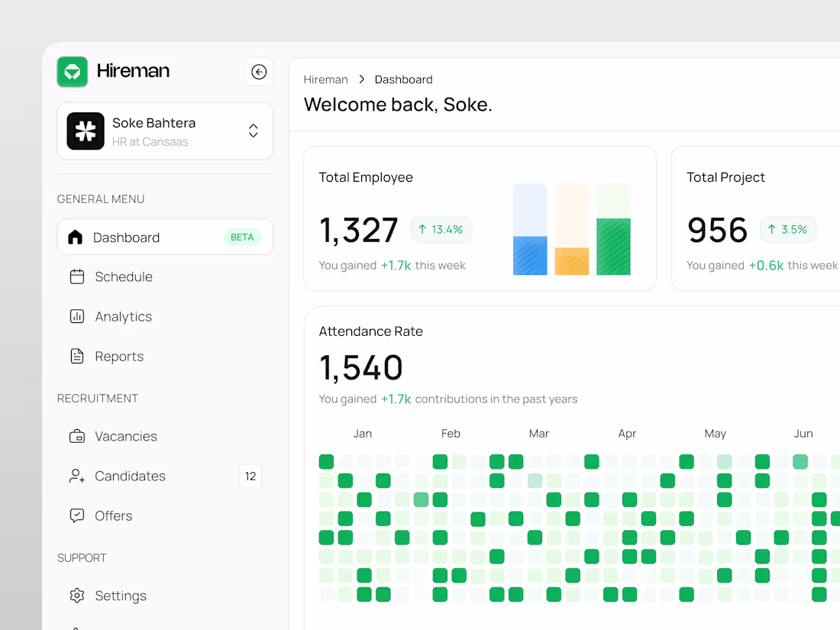Viewport: 840px width, 630px height.
Task: Click the Candidates add-person icon
Action: (x=76, y=476)
